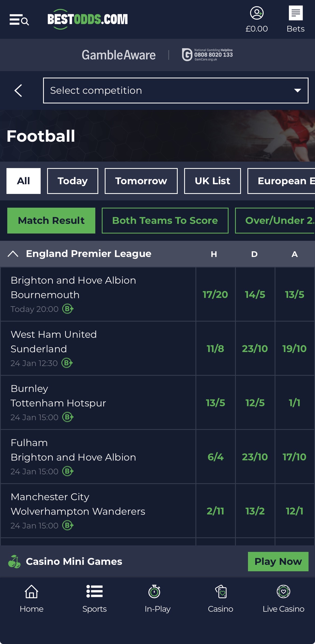The width and height of the screenshot is (315, 644).
Task: Open the Casino cards icon
Action: tap(221, 592)
